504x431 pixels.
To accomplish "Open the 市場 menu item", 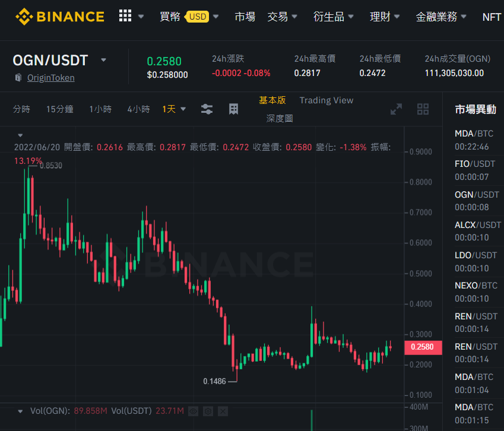I will point(245,17).
